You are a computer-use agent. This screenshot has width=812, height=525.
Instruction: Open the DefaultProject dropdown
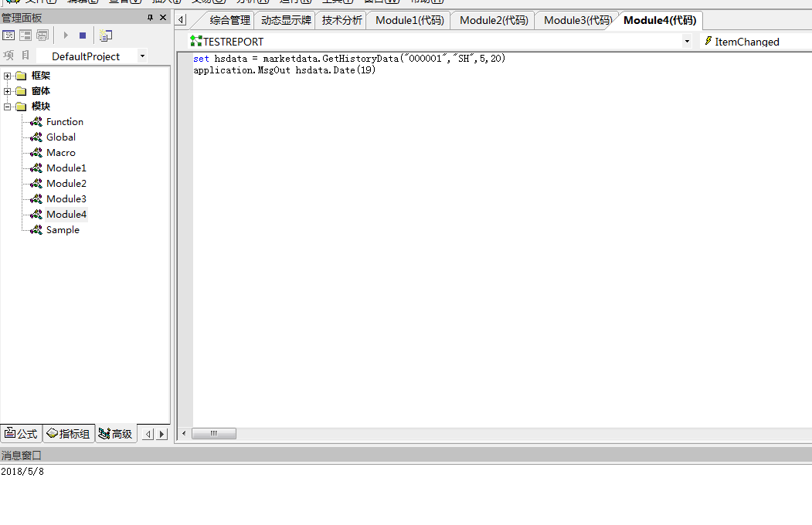[142, 56]
